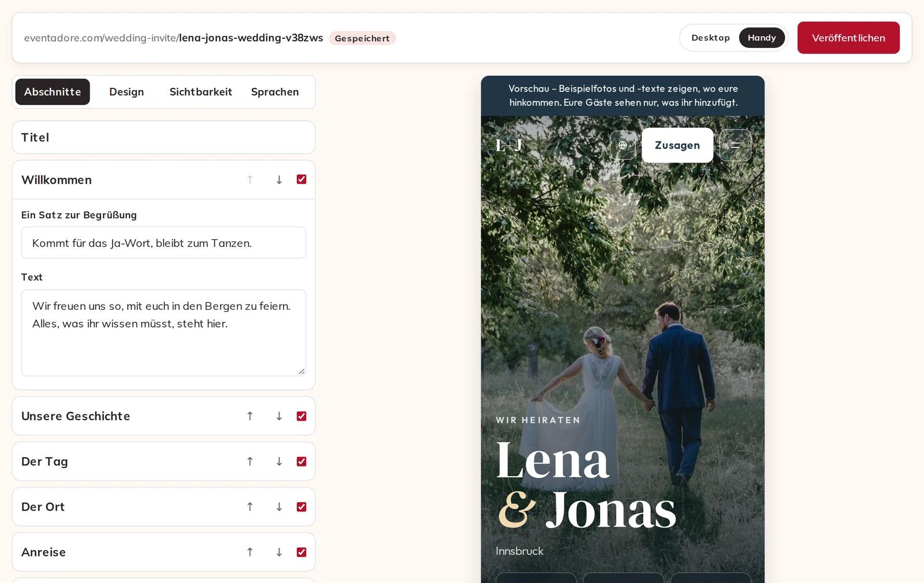This screenshot has width=924, height=583.
Task: Click the WIR HEIRATEN label in preview
Action: (538, 420)
